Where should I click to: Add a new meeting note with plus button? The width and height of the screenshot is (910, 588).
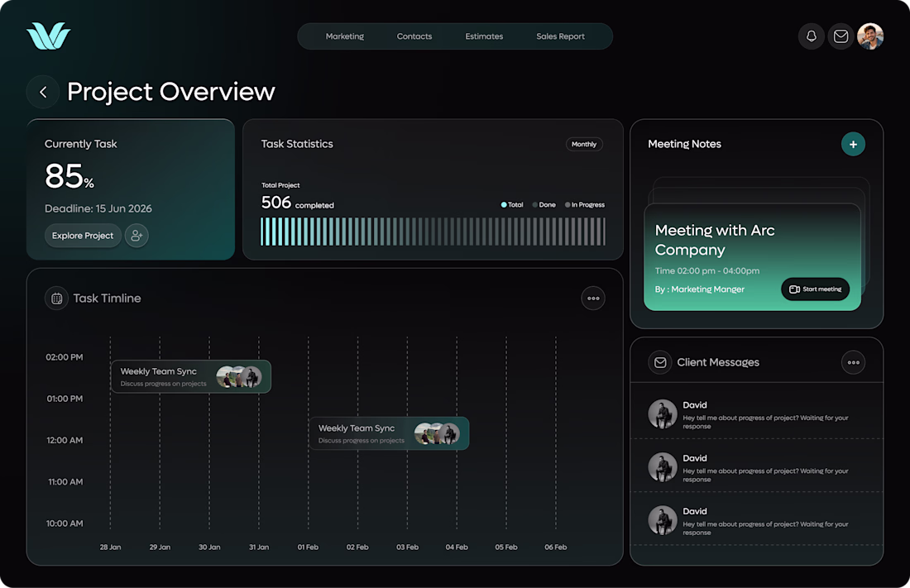pyautogui.click(x=853, y=144)
